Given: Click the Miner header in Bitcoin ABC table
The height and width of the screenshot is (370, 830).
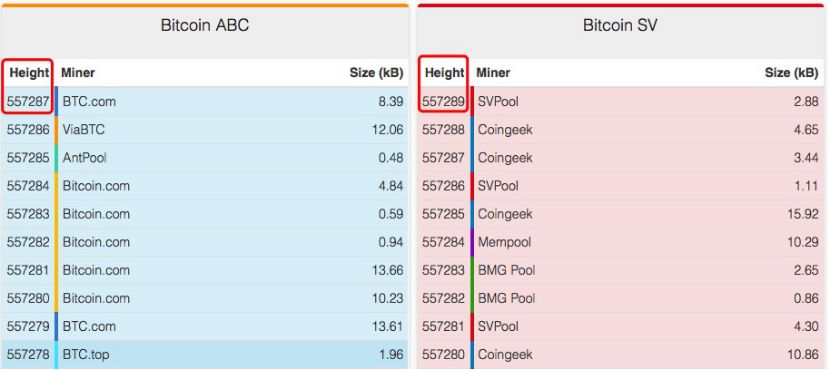Looking at the screenshot, I should click(x=78, y=73).
